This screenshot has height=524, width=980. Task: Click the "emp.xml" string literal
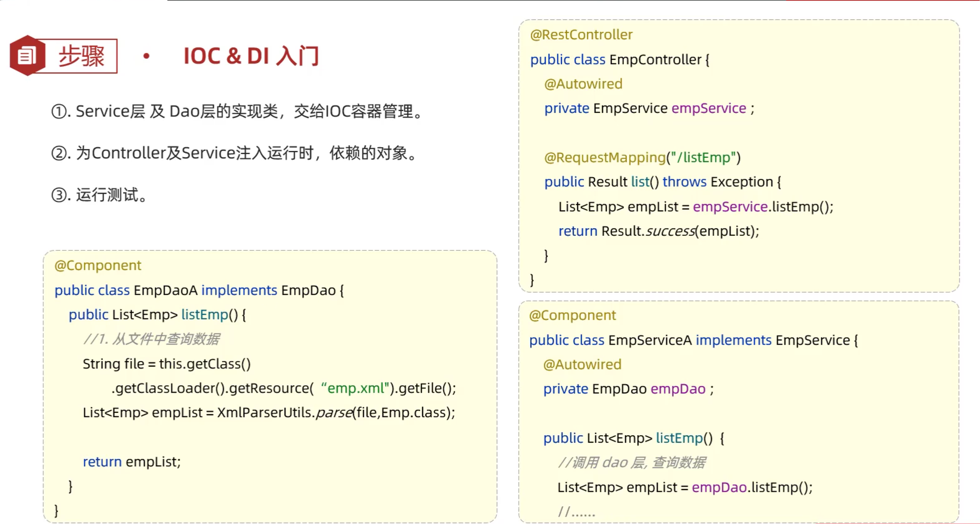pos(355,388)
